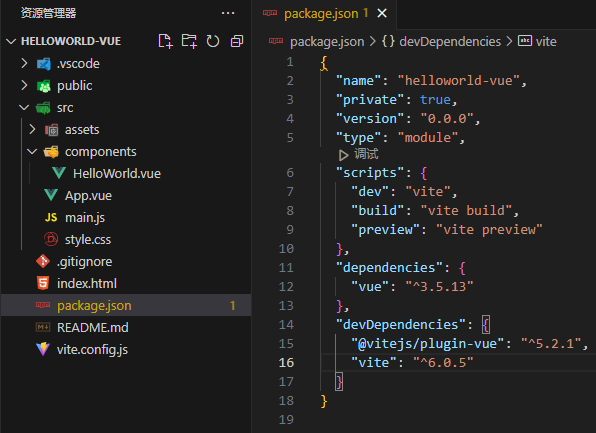Click the .vscode folder icon
The height and width of the screenshot is (433, 596).
[44, 63]
